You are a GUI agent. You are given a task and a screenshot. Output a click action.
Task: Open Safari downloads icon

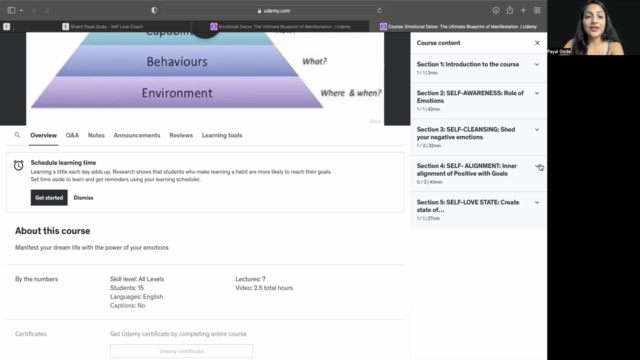[x=496, y=10]
